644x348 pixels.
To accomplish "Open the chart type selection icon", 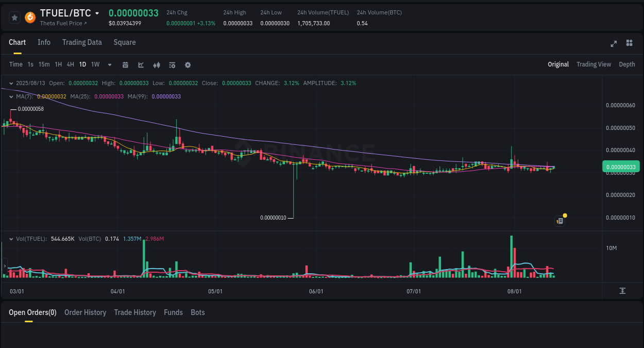I will coord(141,64).
